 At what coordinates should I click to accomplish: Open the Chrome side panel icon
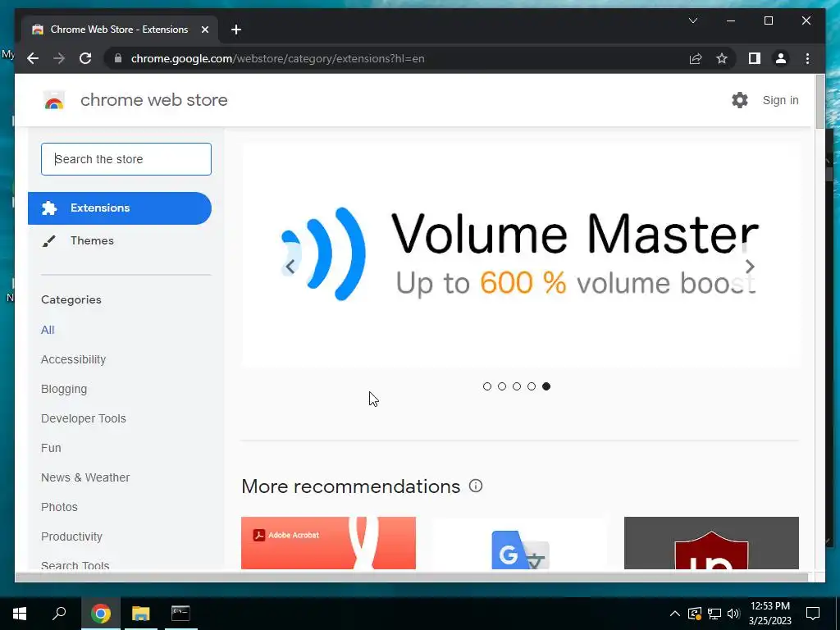coord(755,58)
